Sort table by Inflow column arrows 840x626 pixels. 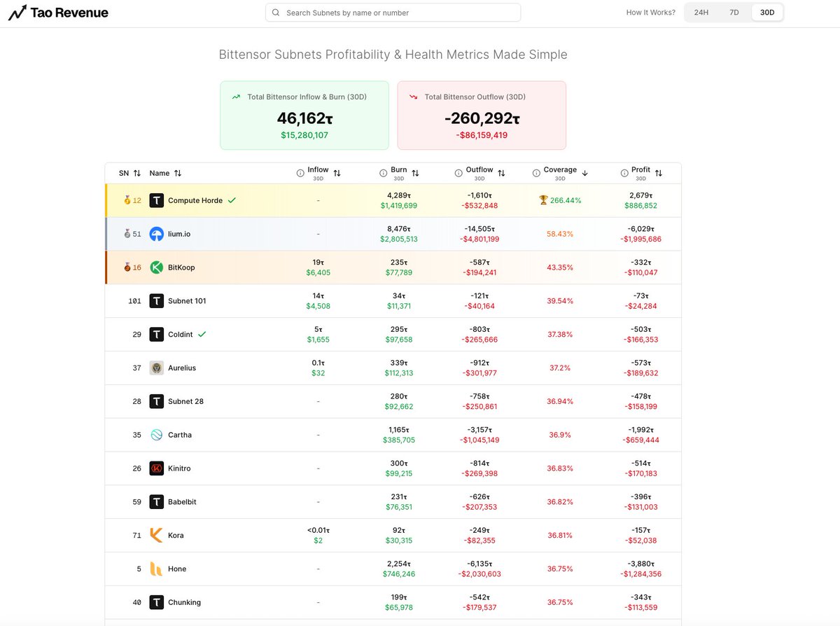[337, 173]
